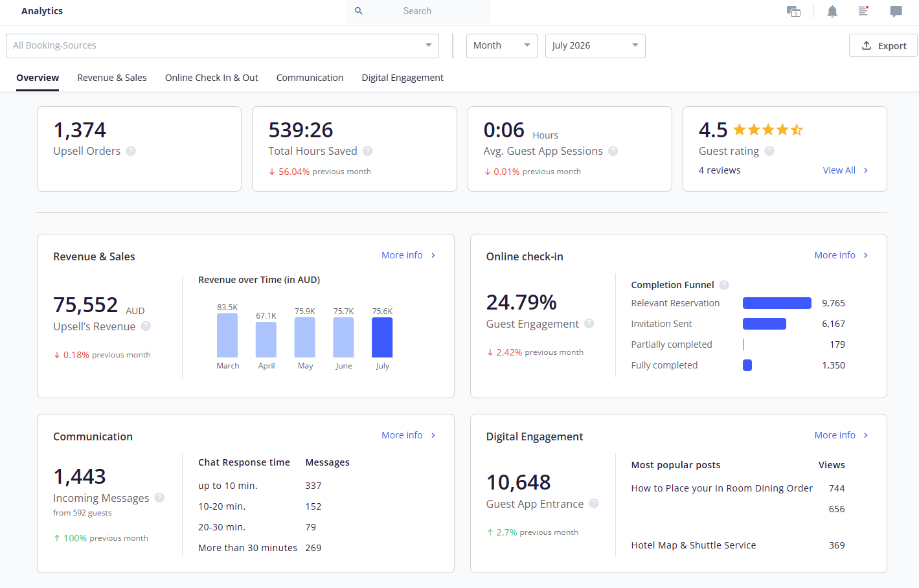919x588 pixels.
Task: Open the Month period dropdown
Action: [x=502, y=46]
